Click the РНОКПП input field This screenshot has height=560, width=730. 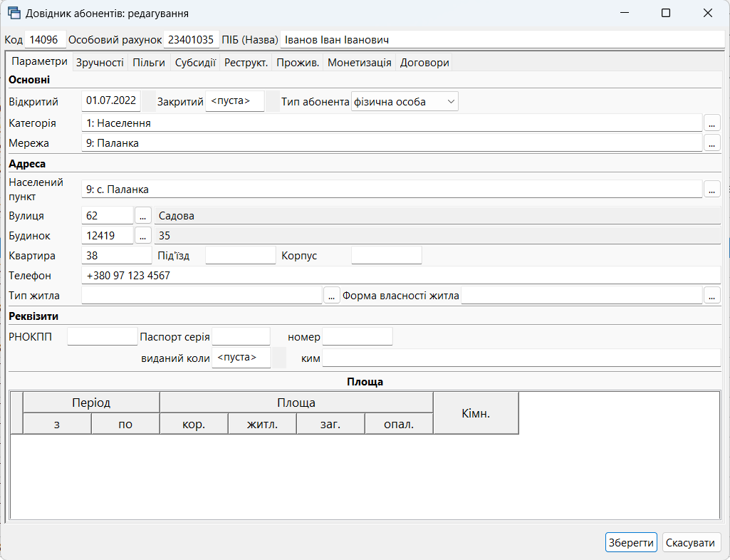click(103, 336)
